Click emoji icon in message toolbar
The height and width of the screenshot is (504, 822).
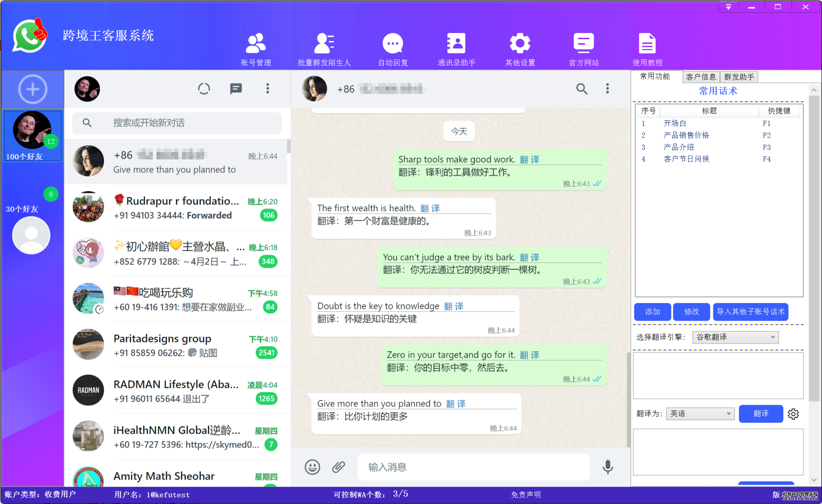[x=311, y=468]
